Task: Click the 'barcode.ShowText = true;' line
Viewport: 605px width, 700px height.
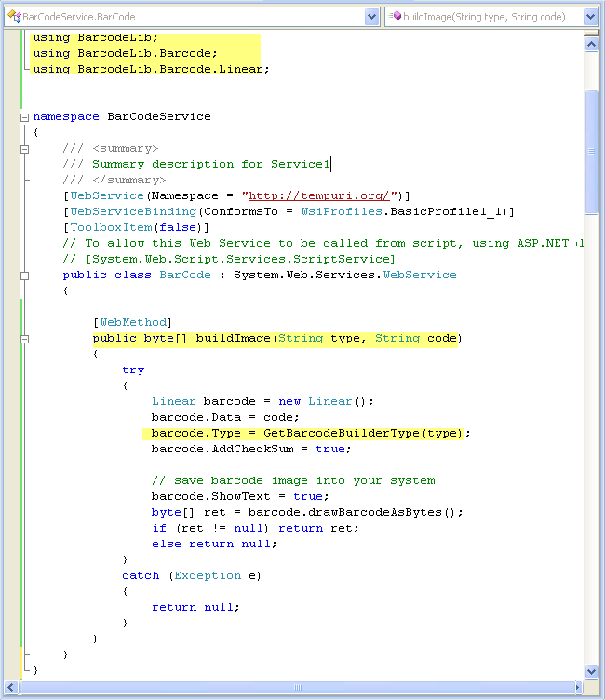Action: pos(240,496)
